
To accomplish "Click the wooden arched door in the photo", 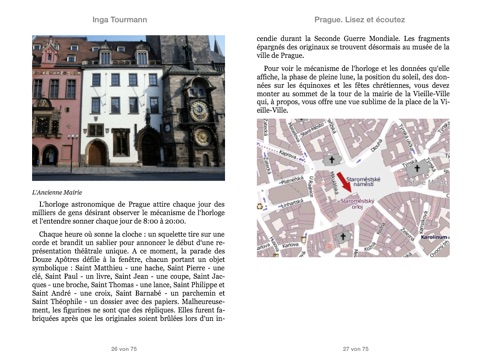I will [x=95, y=154].
